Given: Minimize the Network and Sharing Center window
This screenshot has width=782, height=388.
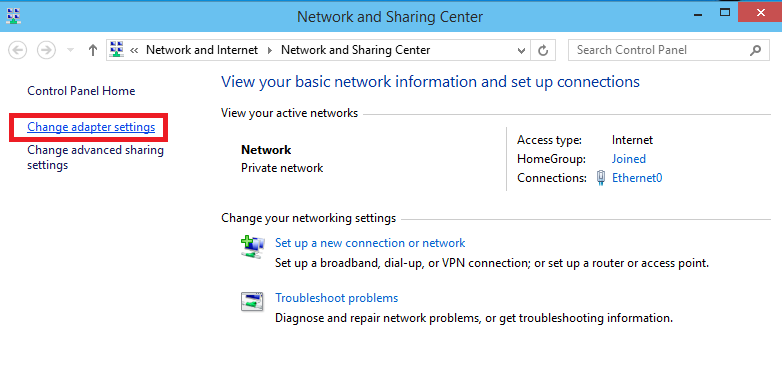Looking at the screenshot, I should pyautogui.click(x=698, y=15).
